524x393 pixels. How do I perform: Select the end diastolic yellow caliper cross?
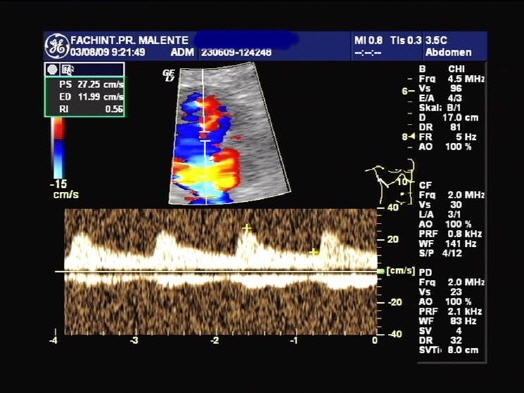click(x=313, y=252)
